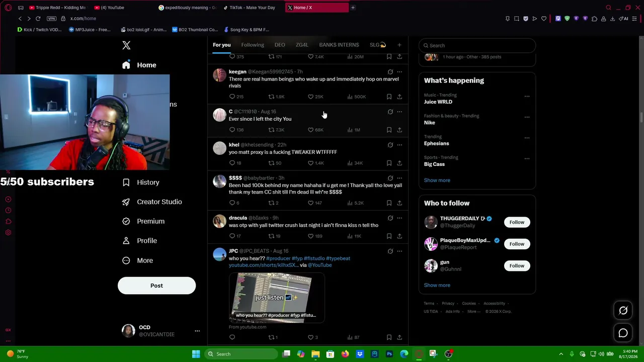Repost keegan's marvel rivals post
Image resolution: width=644 pixels, height=362 pixels.
click(x=271, y=97)
